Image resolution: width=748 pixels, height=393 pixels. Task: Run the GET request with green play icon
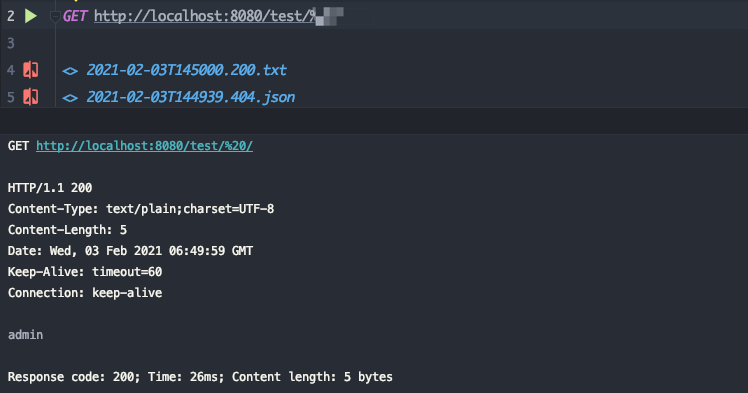pos(31,16)
